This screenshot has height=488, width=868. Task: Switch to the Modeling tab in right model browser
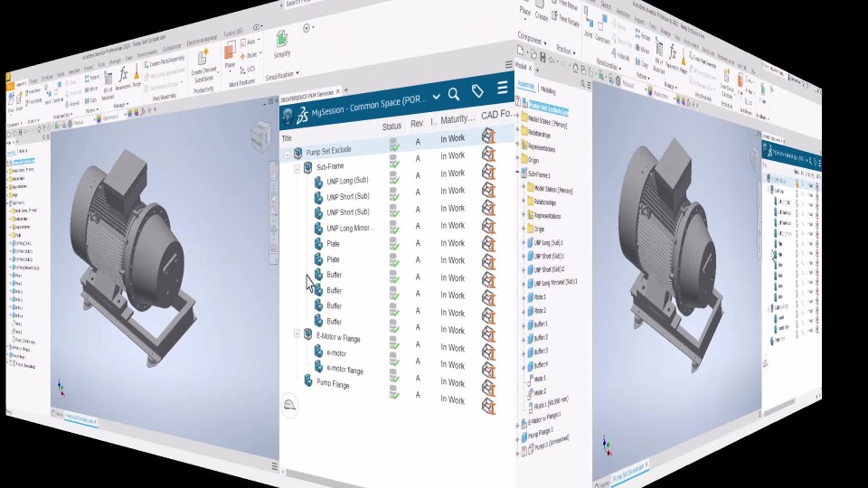point(548,90)
